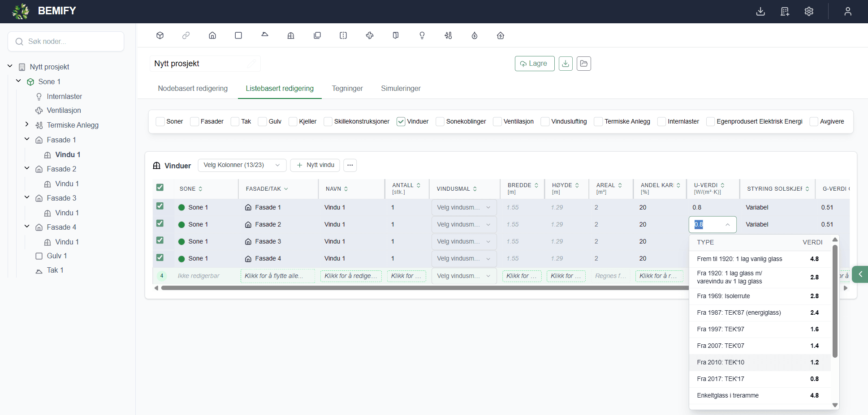
Task: Open the user profile icon
Action: click(848, 12)
